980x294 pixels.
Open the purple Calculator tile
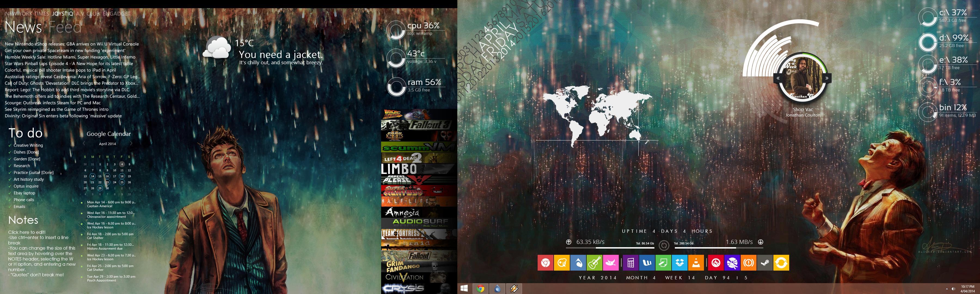(631, 263)
